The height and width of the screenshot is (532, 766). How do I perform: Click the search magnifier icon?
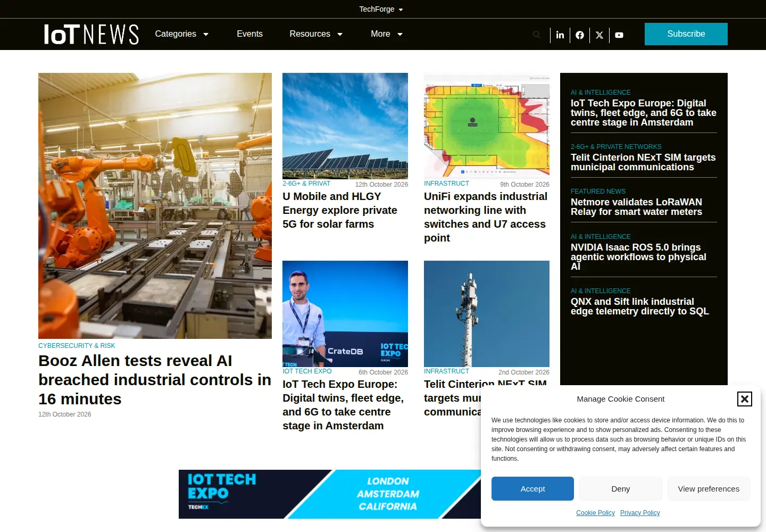[537, 35]
